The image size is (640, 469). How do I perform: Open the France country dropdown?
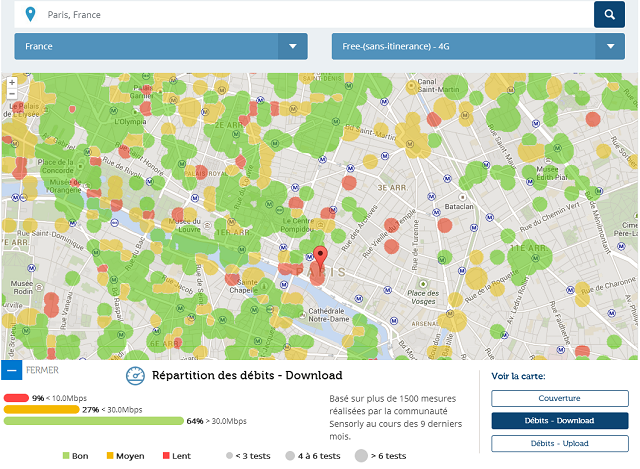[x=160, y=46]
